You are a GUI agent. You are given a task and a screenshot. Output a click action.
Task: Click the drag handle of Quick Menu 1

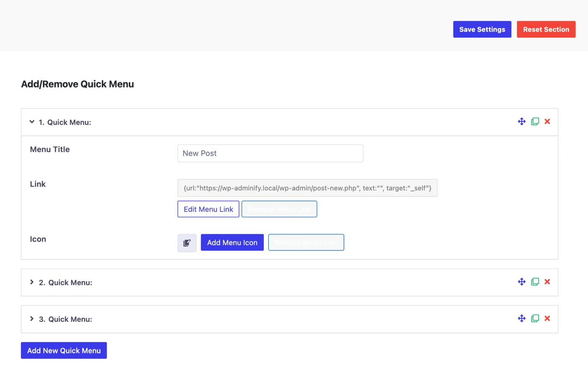[522, 121]
